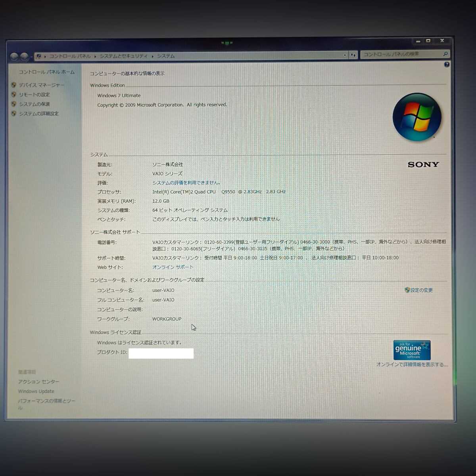This screenshot has width=476, height=476.
Task: Maximize the System window
Action: (x=428, y=40)
